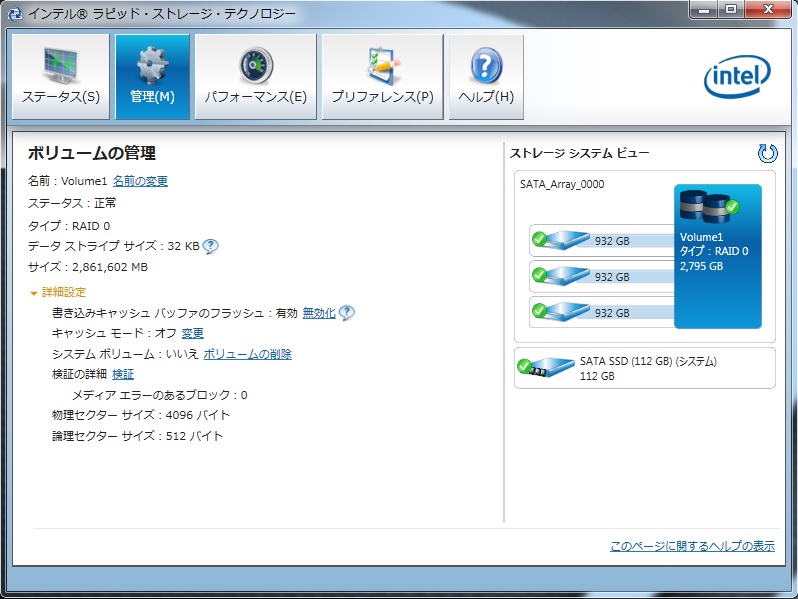Close the Intel Rapid Storage window

[768, 9]
